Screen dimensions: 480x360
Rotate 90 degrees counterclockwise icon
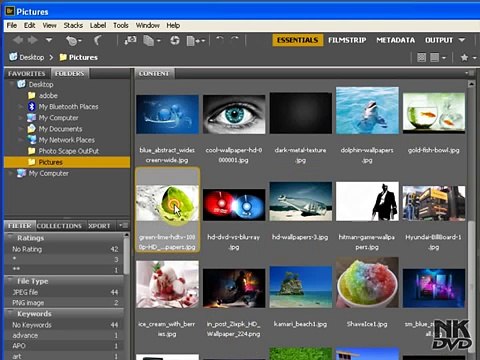pyautogui.click(x=220, y=40)
